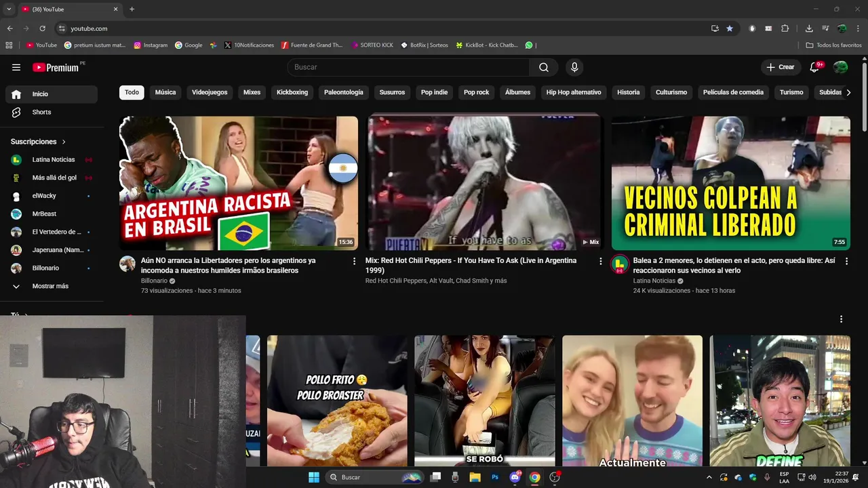Bookmark this page with the star icon

[730, 28]
